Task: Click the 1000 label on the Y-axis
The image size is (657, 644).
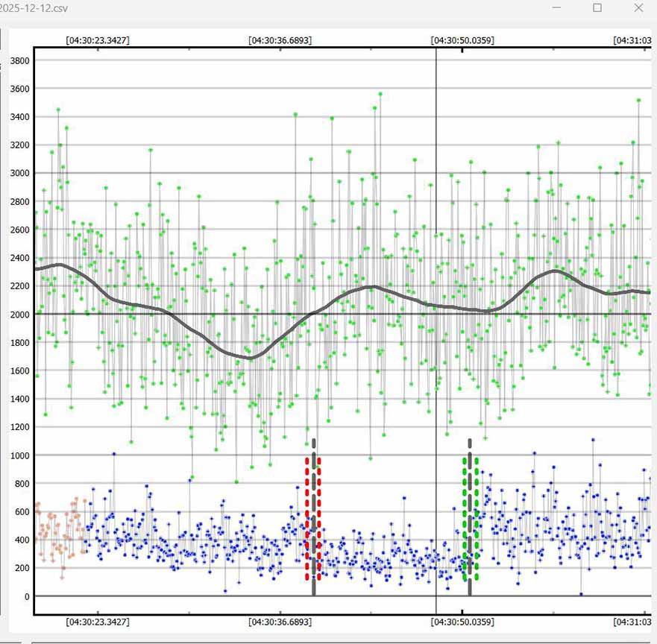Action: (x=19, y=455)
